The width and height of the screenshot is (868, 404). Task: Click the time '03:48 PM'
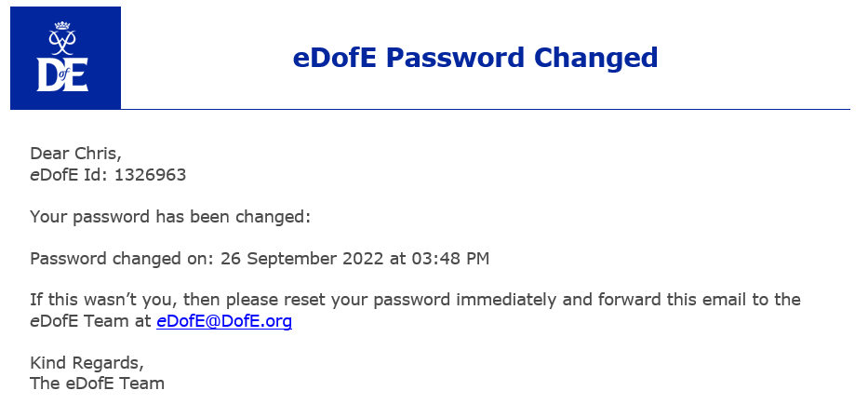[450, 259]
